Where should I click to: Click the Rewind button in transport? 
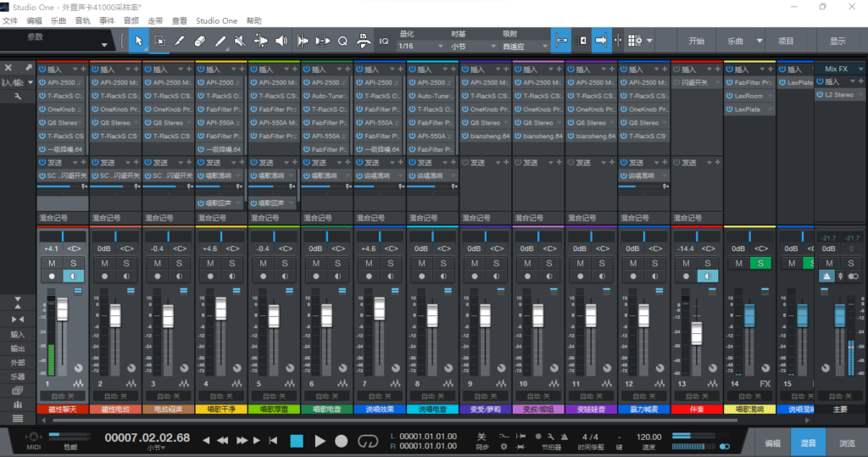pyautogui.click(x=223, y=440)
